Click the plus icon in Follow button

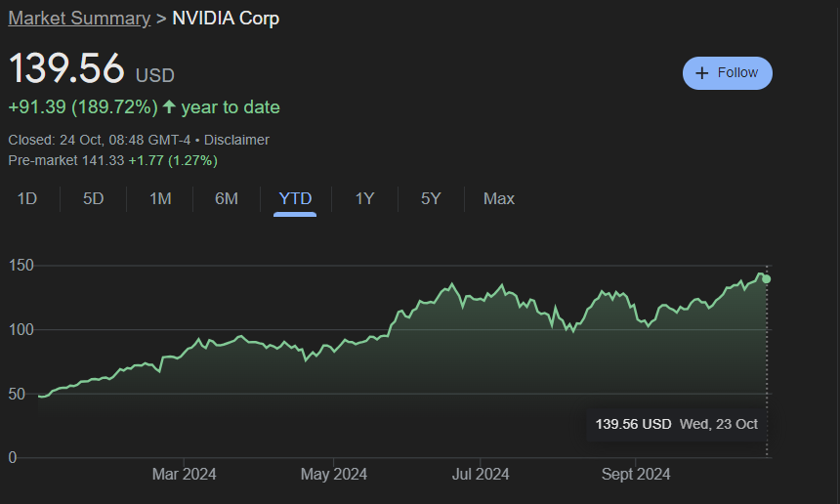[701, 73]
